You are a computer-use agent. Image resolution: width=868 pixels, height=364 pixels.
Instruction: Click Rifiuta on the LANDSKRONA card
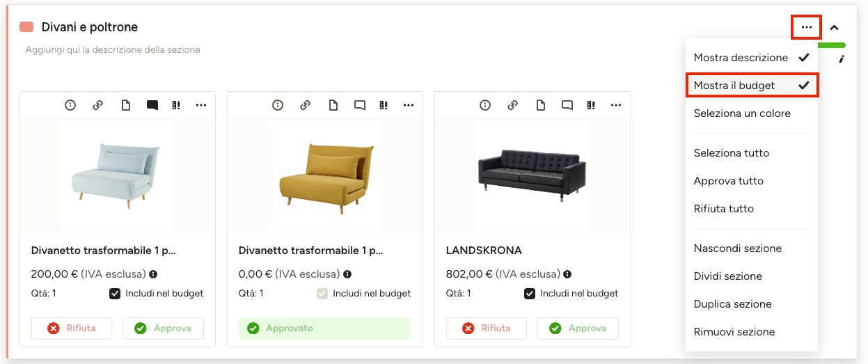click(486, 328)
